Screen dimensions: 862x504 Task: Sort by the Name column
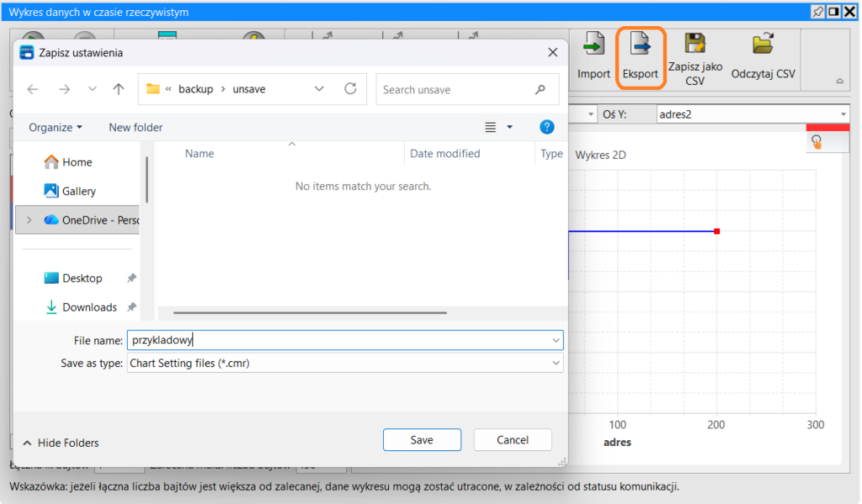(x=200, y=154)
